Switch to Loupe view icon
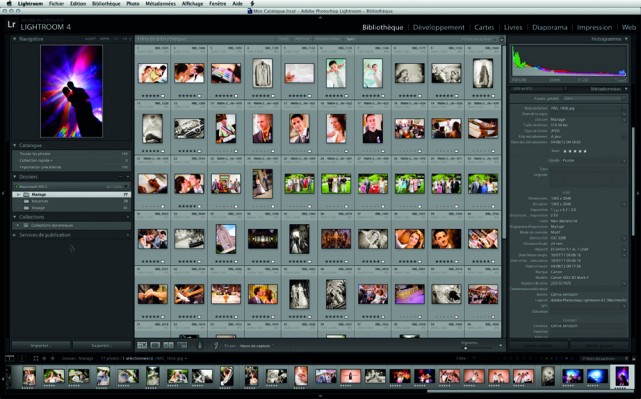Image resolution: width=641 pixels, height=399 pixels. coord(155,345)
